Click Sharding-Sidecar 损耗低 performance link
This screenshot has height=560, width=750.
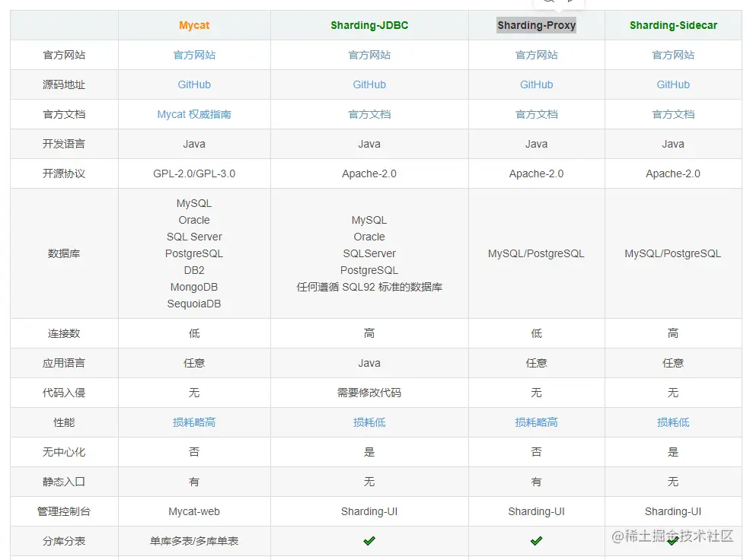pyautogui.click(x=673, y=422)
